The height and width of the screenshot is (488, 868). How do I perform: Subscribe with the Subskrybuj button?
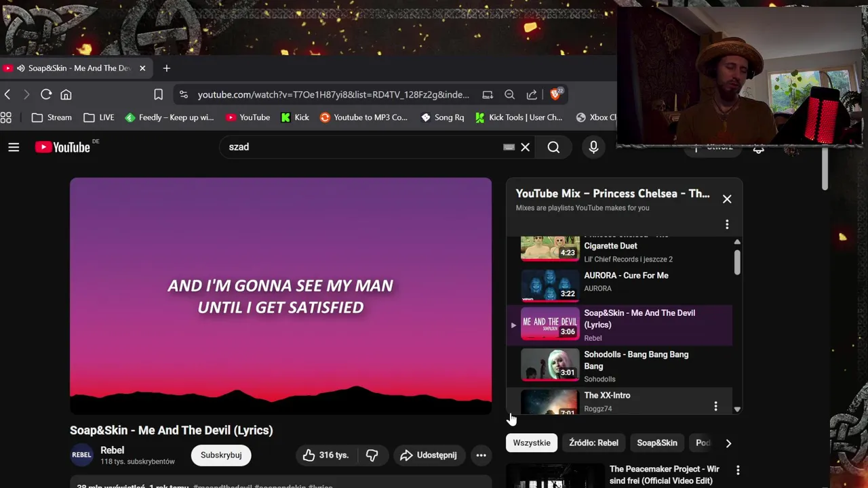tap(221, 455)
